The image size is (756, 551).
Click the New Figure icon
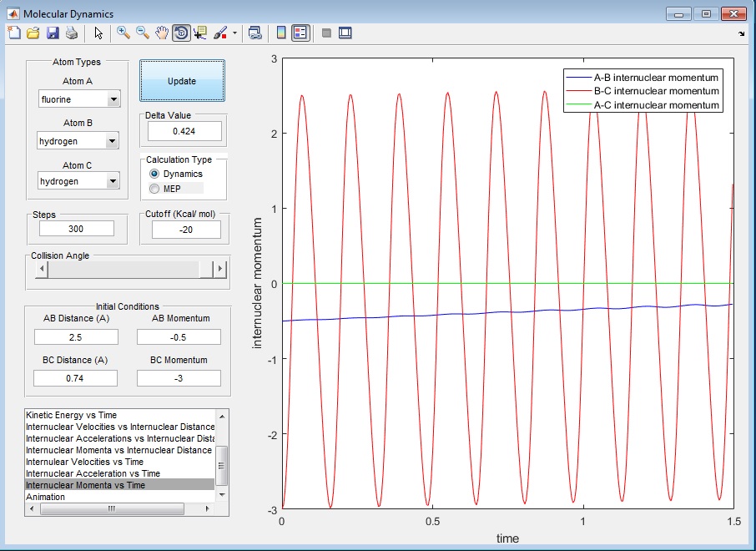(x=13, y=33)
